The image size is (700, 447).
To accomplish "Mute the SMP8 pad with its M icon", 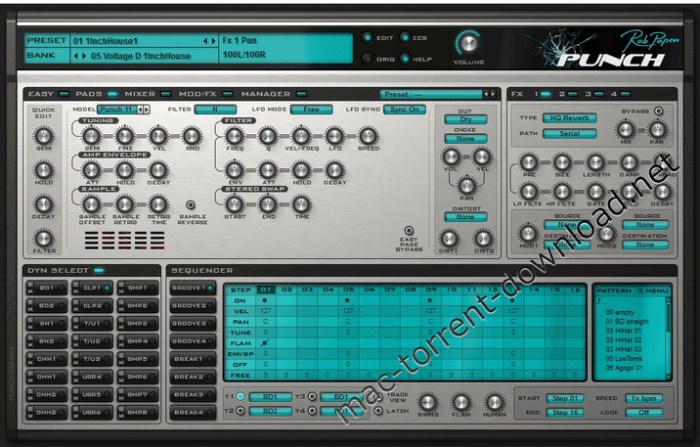I will [x=120, y=416].
